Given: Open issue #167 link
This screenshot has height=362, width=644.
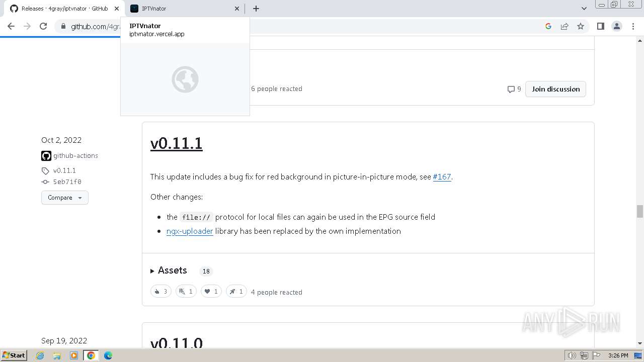Looking at the screenshot, I should point(442,177).
